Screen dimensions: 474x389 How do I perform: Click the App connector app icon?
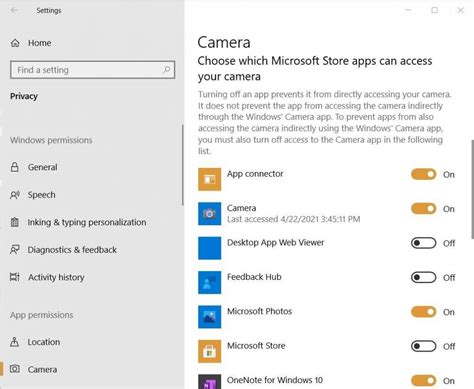click(x=209, y=179)
